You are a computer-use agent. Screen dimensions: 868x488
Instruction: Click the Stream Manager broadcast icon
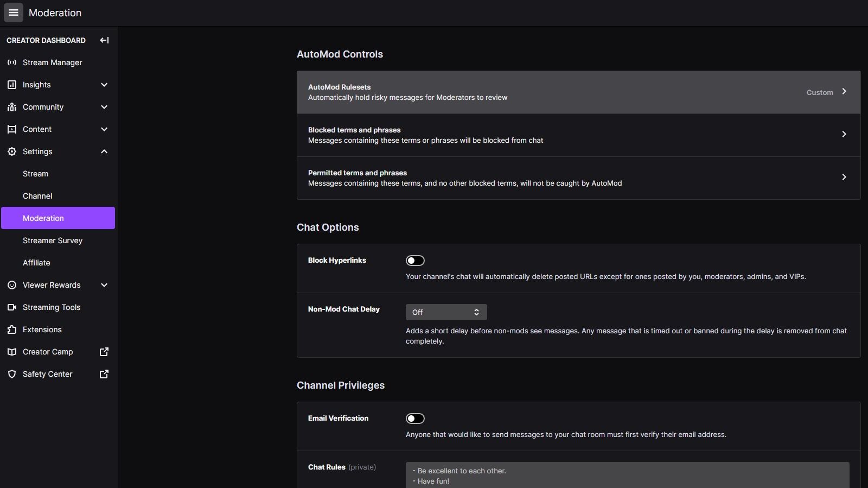[x=12, y=62]
